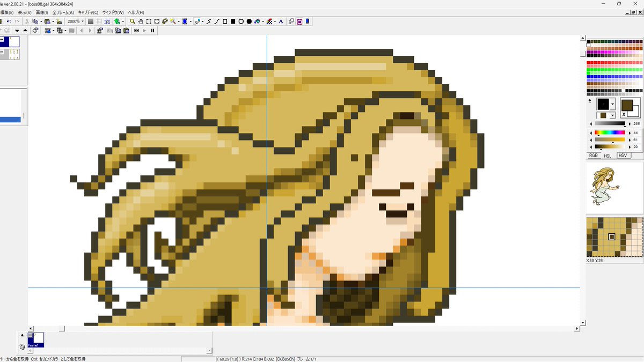Open the 全フレーム(A) menu
Image resolution: width=644 pixels, height=362 pixels.
(x=63, y=12)
